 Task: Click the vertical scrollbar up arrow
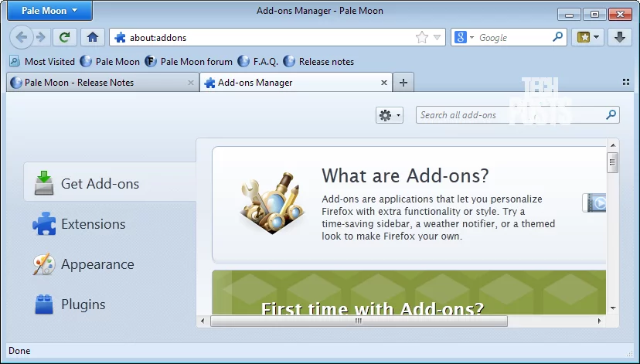click(613, 145)
